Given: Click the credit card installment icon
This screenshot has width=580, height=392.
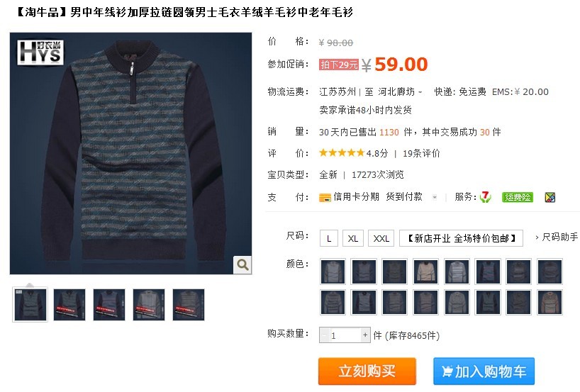Looking at the screenshot, I should pyautogui.click(x=325, y=198).
